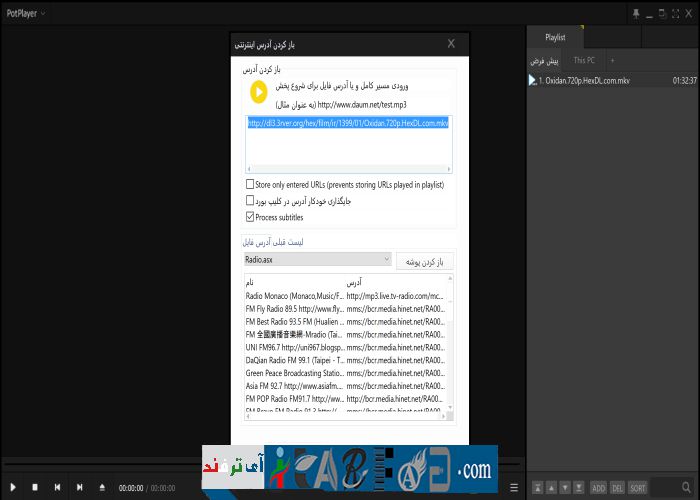Switch to the 'This PC' tab
The height and width of the screenshot is (500, 700).
[x=584, y=60]
